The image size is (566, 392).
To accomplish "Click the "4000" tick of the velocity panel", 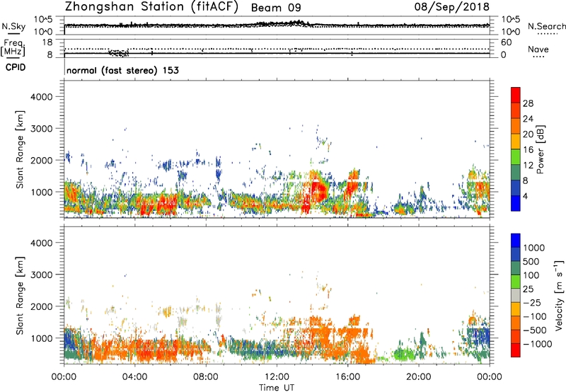I will click(x=41, y=243).
